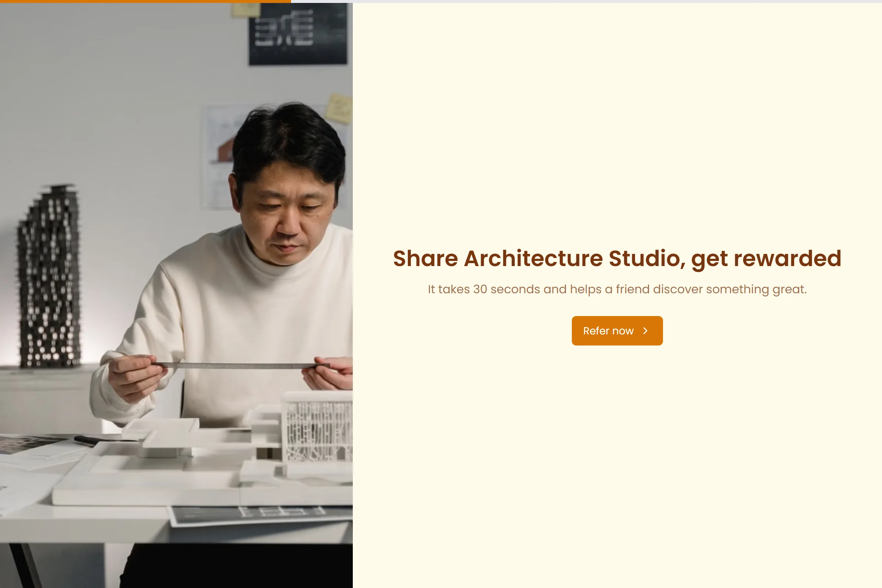Select the heading 'Share Architecture Studio, get rewarded'

617,259
